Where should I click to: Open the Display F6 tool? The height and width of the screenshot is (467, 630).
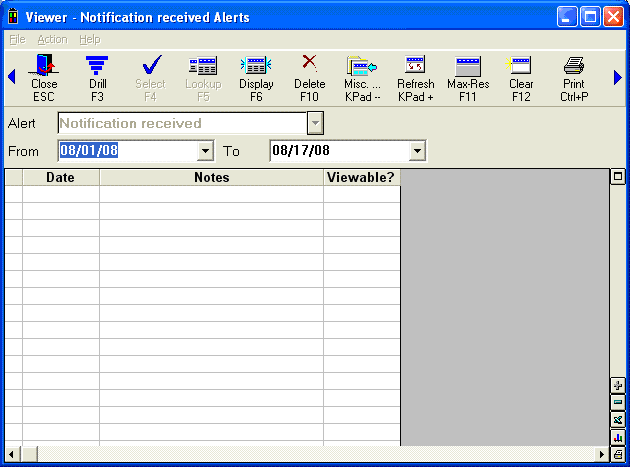click(x=256, y=68)
